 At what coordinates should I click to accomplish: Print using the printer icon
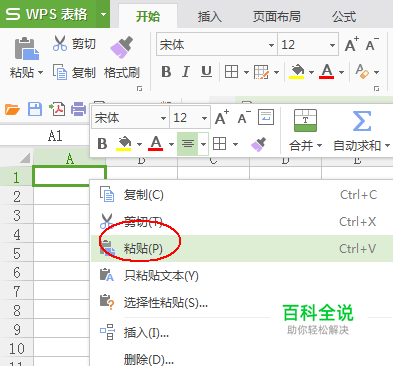(79, 109)
